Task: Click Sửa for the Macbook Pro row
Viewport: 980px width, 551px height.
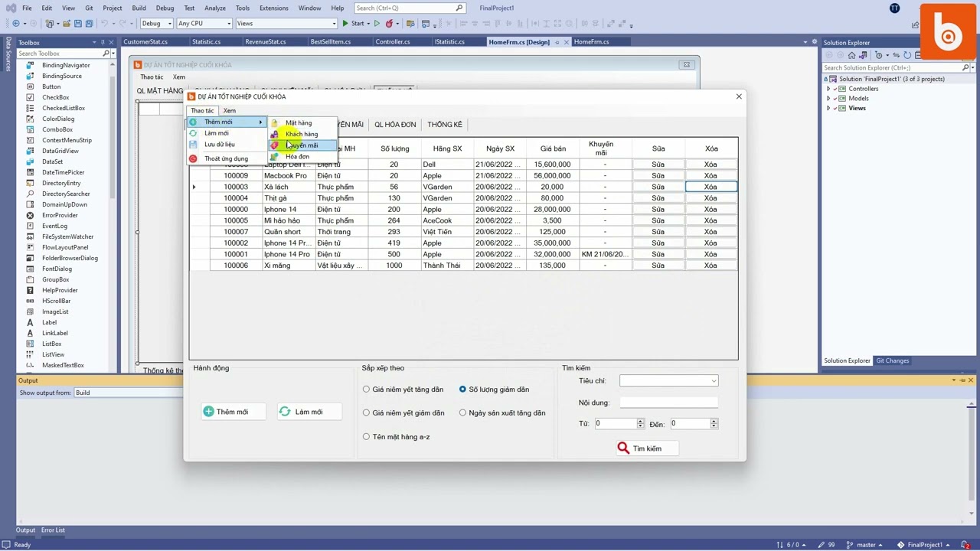Action: (658, 176)
